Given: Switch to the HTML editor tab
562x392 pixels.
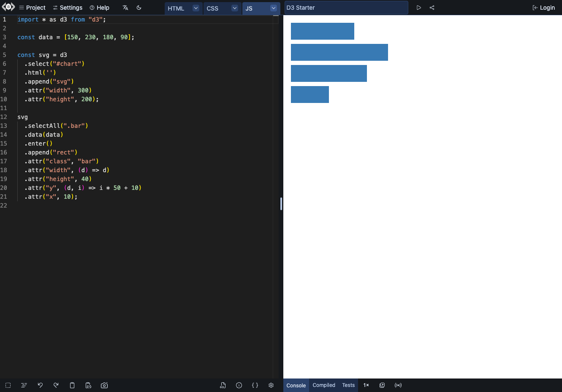Looking at the screenshot, I should point(176,8).
